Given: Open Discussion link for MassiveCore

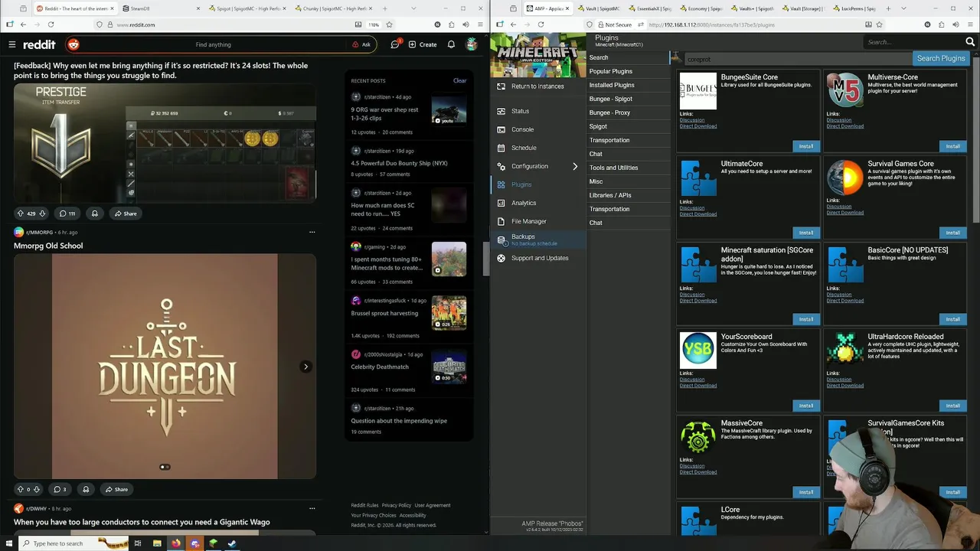Looking at the screenshot, I should coord(692,466).
